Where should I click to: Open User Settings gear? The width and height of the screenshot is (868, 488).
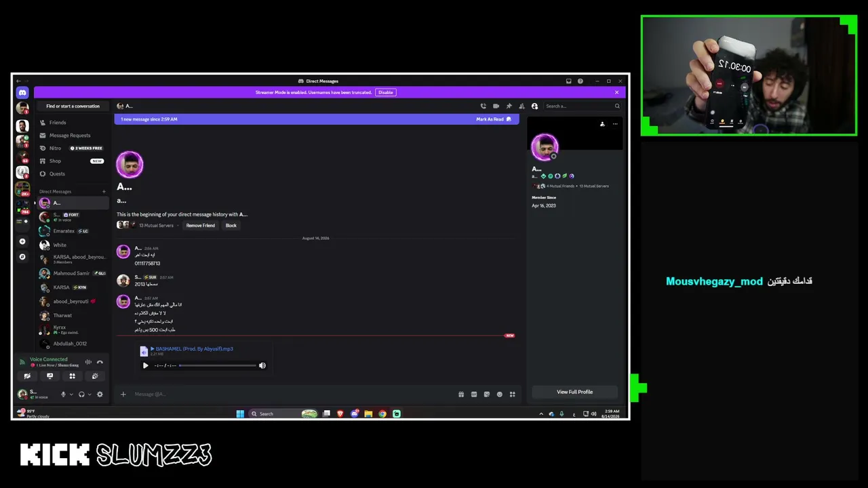point(100,394)
